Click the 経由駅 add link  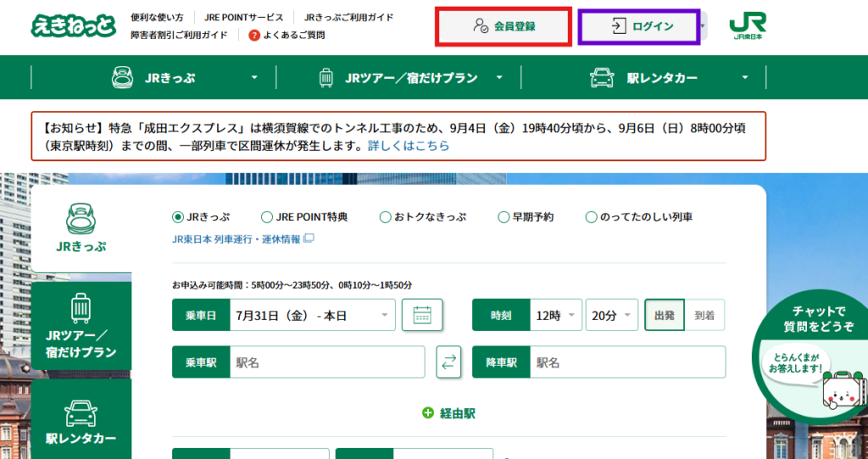[449, 413]
